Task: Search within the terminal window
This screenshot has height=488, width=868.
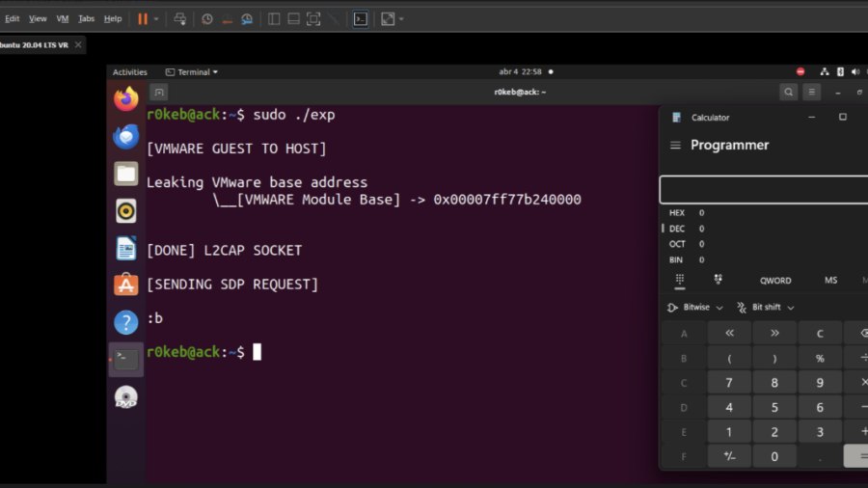Action: coord(789,93)
